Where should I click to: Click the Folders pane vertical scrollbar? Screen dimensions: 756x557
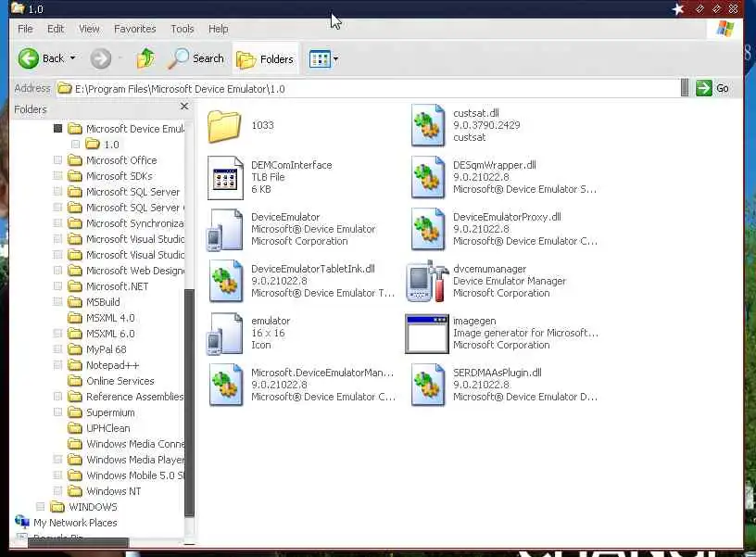pos(190,402)
